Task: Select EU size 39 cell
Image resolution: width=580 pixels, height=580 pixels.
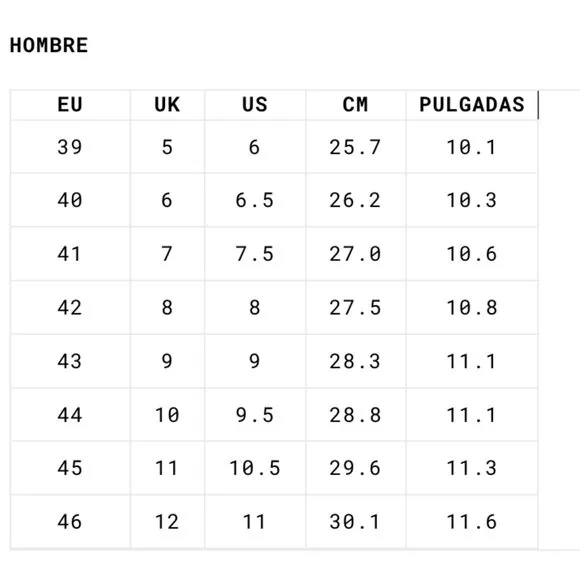Action: click(x=70, y=147)
